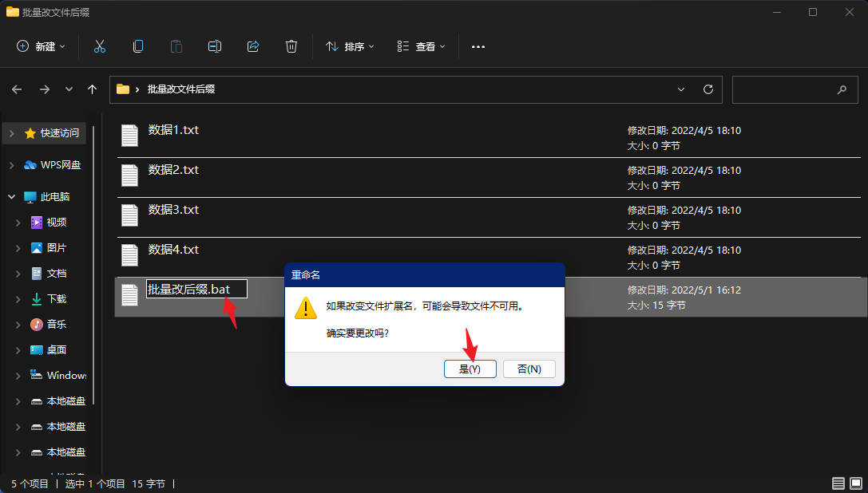The image size is (868, 493).
Task: Expand the address bar history chevron
Action: coord(680,89)
